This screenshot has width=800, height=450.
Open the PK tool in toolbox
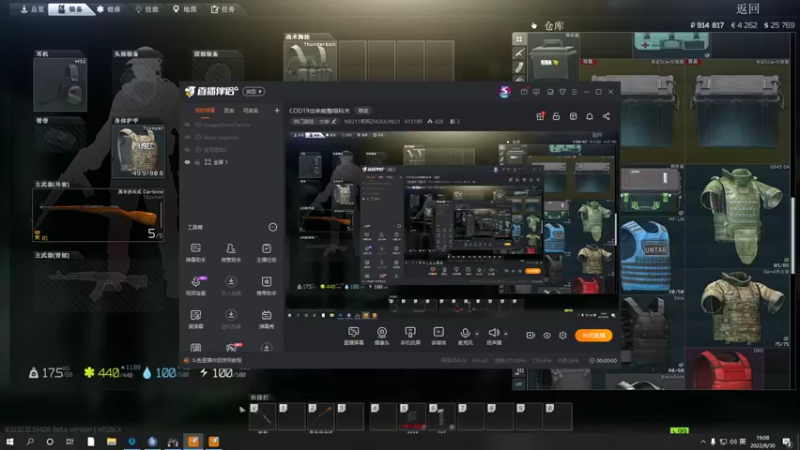click(231, 348)
